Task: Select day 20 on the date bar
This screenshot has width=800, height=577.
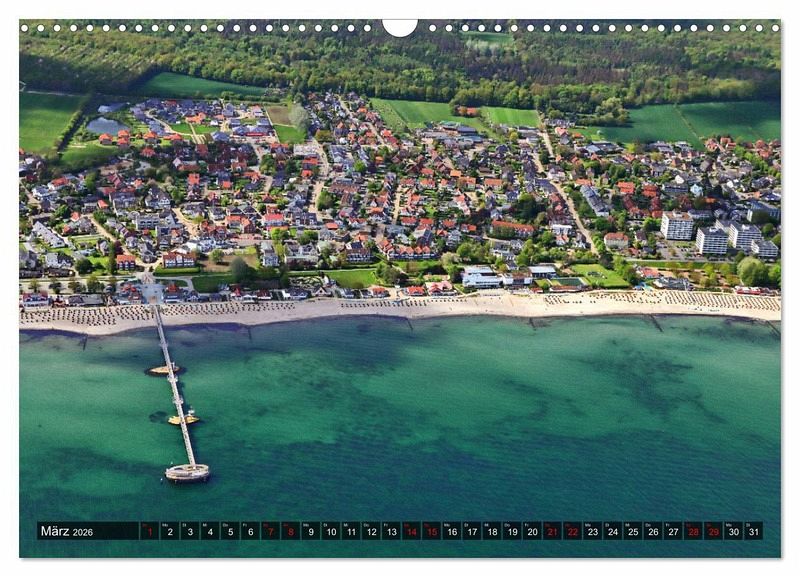Action: pyautogui.click(x=532, y=531)
